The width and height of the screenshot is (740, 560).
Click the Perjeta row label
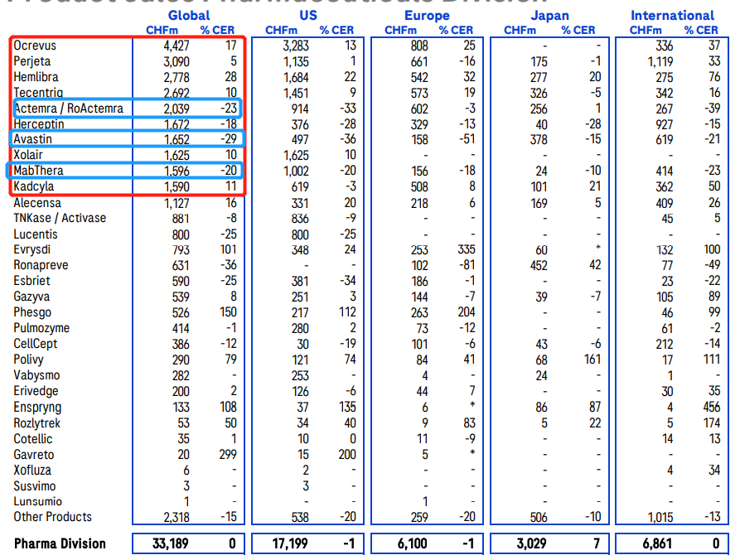(31, 61)
